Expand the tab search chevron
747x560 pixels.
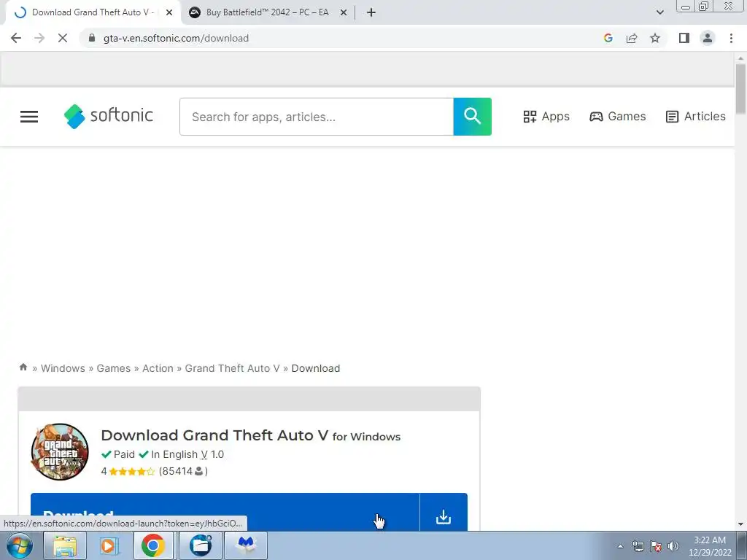click(659, 12)
